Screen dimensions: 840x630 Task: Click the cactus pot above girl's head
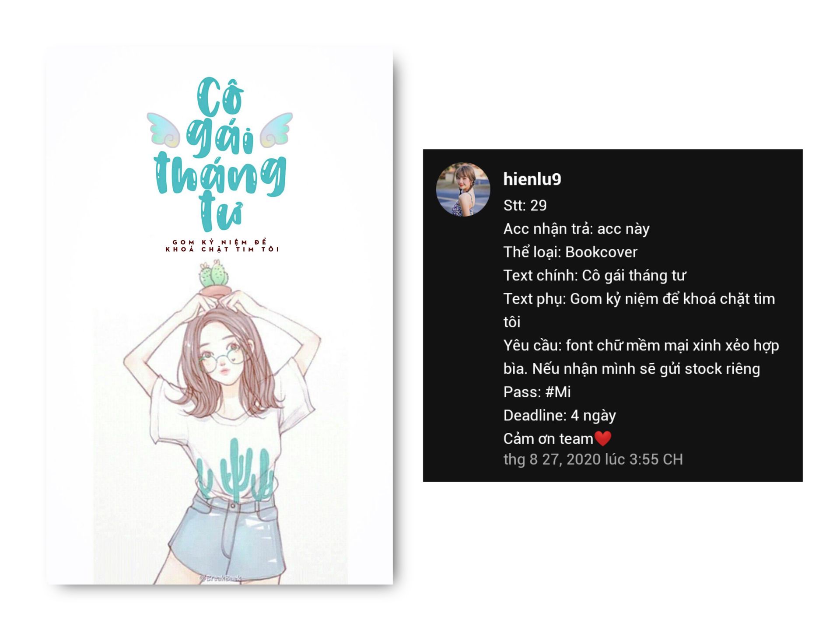[214, 278]
